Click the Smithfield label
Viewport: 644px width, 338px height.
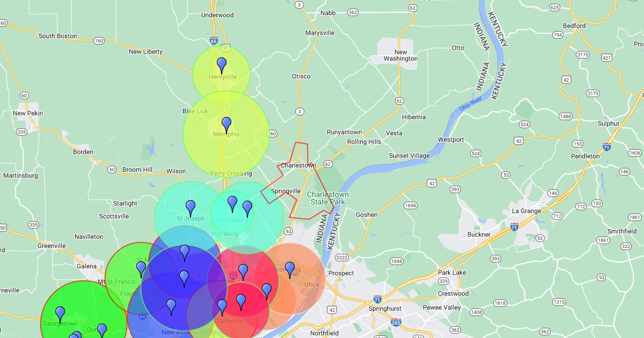[622, 231]
